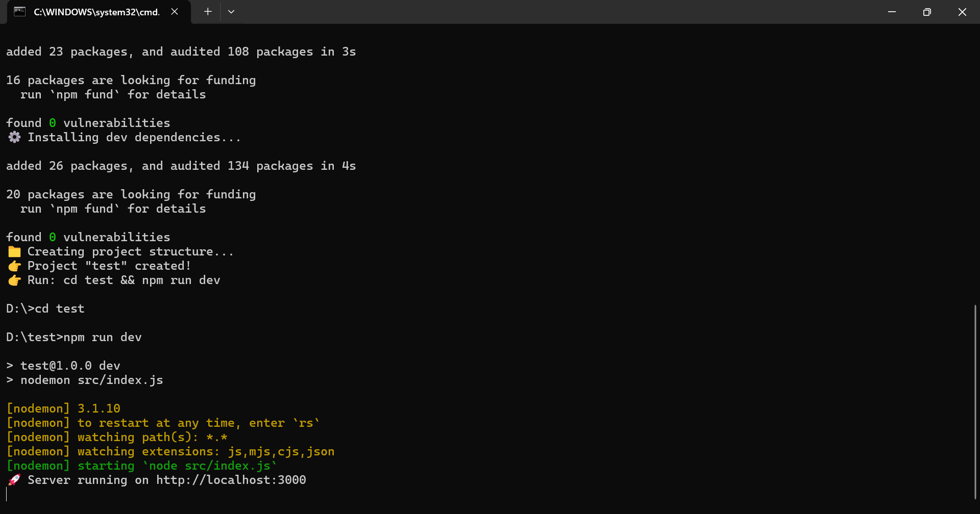Click the rocket emoji before Server running
The height and width of the screenshot is (514, 980).
click(x=14, y=480)
